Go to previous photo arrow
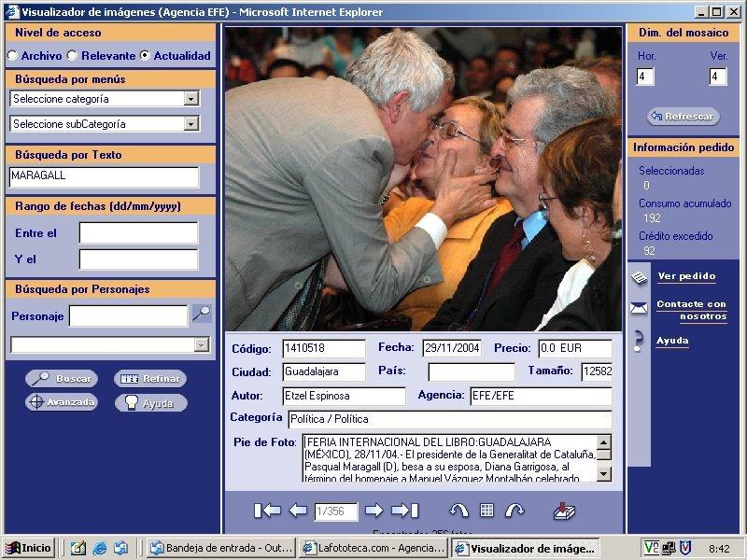The width and height of the screenshot is (747, 560). pyautogui.click(x=298, y=511)
